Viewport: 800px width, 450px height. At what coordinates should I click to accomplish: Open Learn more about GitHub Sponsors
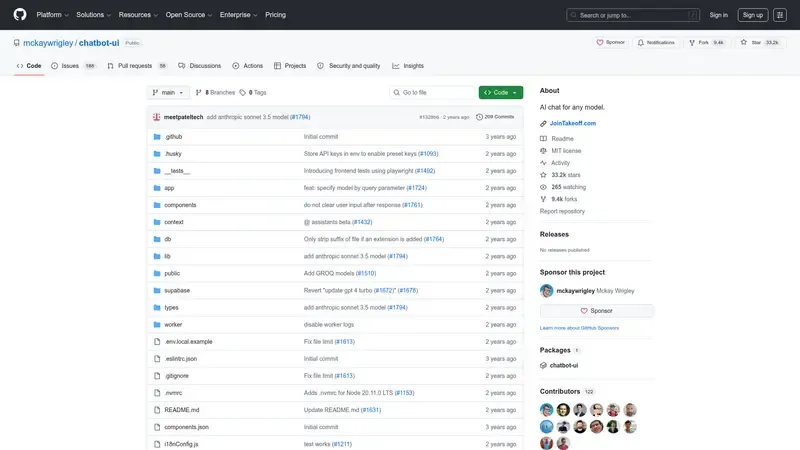click(579, 328)
